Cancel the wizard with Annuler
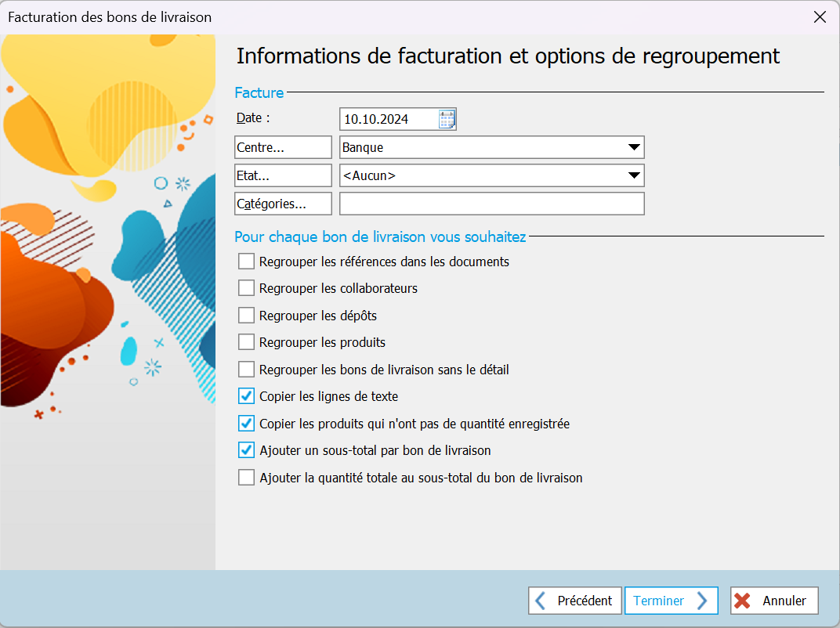Screen dimensions: 840x628 [774, 601]
